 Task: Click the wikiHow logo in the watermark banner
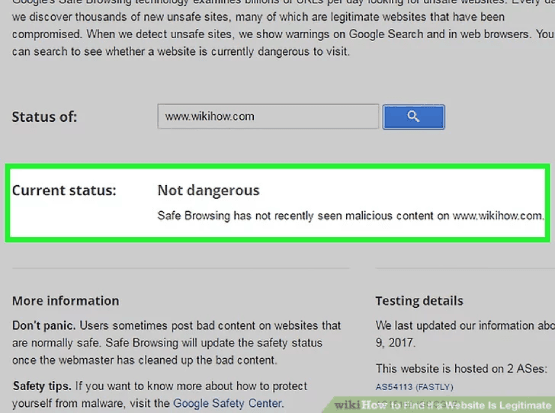347,405
